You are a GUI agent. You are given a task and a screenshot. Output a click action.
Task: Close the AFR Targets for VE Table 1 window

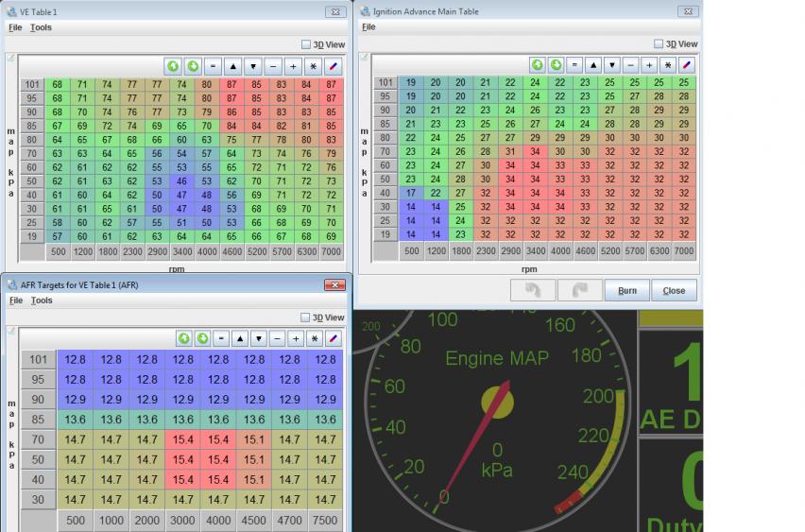click(x=334, y=284)
